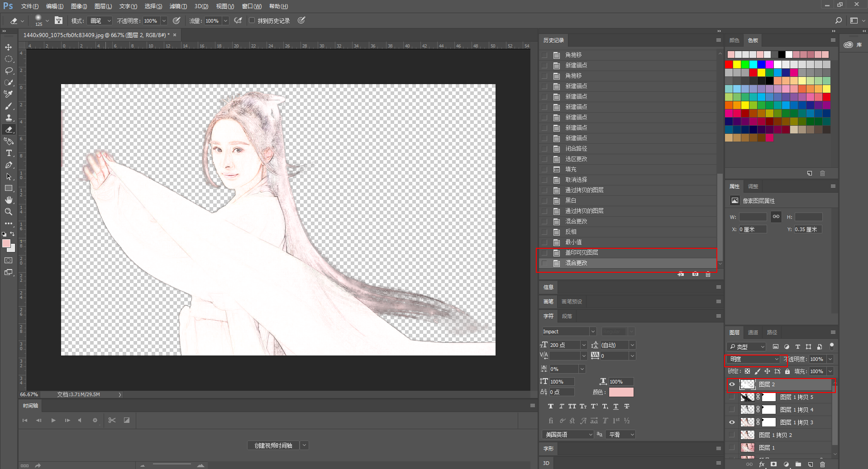The image size is (868, 469).
Task: Hide the 图层 2 layer
Action: 732,384
